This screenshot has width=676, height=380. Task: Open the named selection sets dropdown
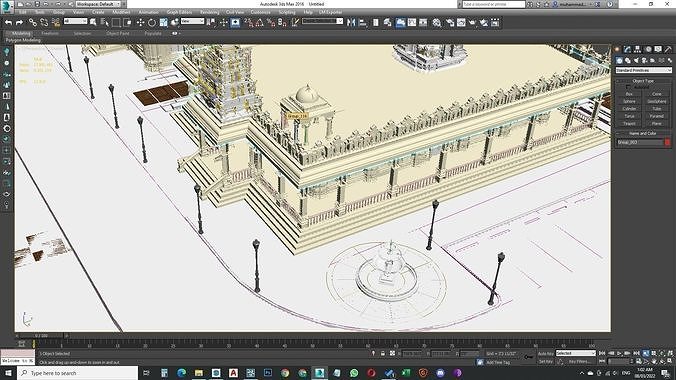322,21
